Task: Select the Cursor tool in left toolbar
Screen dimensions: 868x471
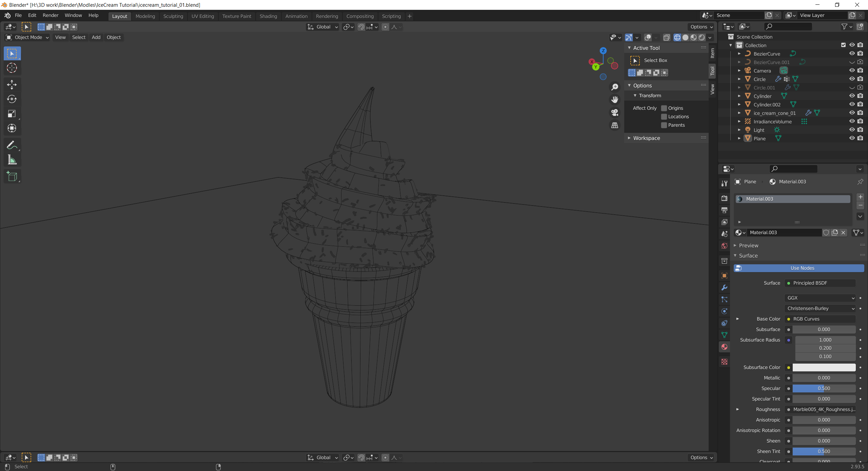Action: pyautogui.click(x=12, y=68)
